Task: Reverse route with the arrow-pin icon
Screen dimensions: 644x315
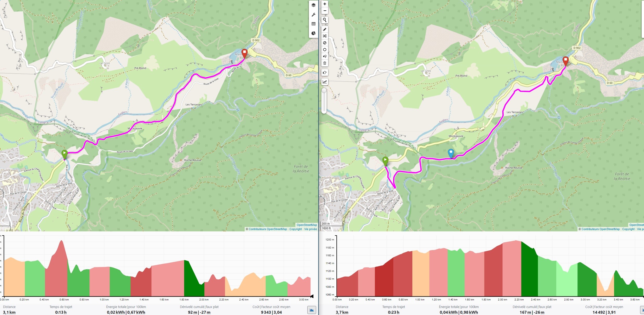Action: pyautogui.click(x=324, y=56)
